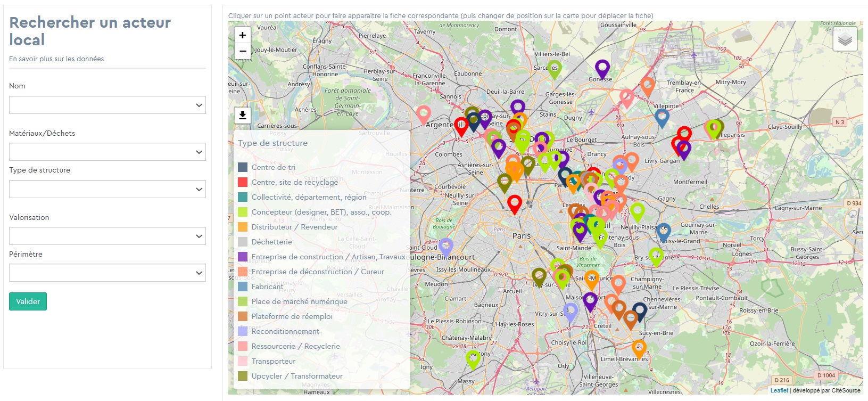Open the Périmètre dropdown
Viewport: 868px width, 401px height.
(x=107, y=273)
